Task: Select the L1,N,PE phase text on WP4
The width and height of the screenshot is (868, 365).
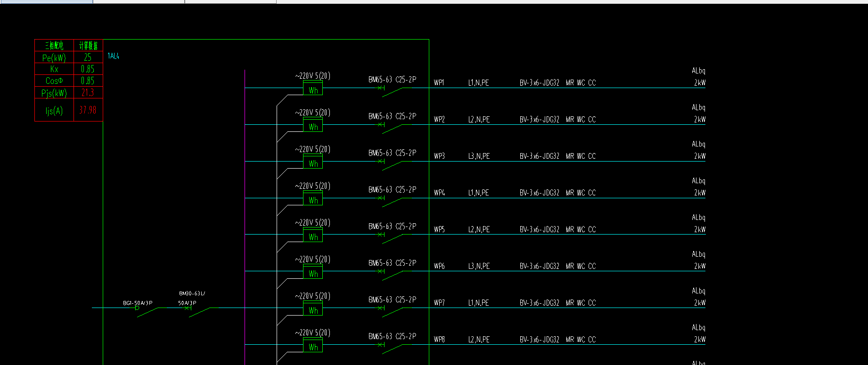Action: (479, 193)
